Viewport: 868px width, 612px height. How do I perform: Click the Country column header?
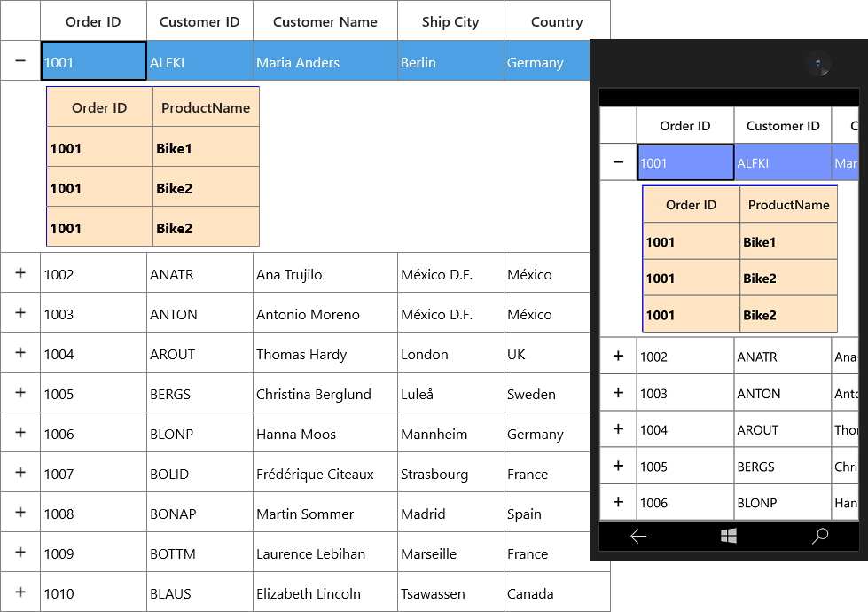coord(557,21)
